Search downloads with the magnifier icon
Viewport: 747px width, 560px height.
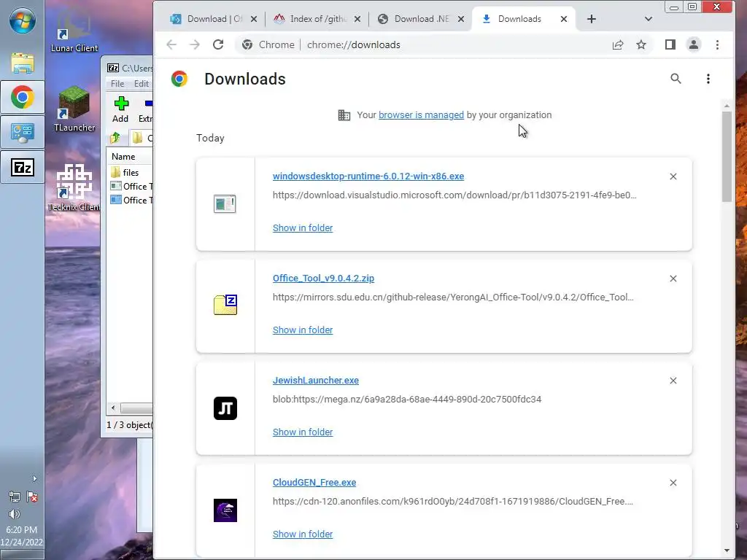[676, 79]
